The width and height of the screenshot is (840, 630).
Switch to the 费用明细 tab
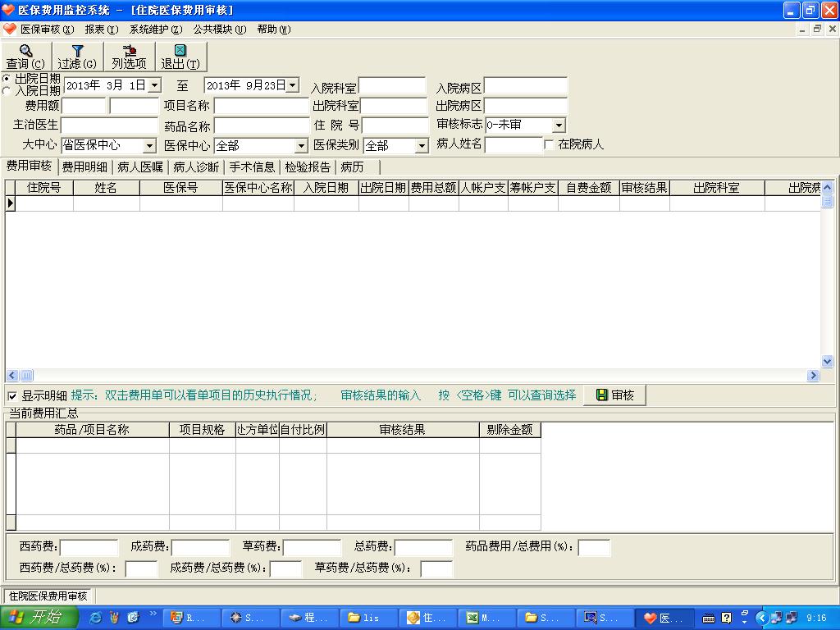84,167
